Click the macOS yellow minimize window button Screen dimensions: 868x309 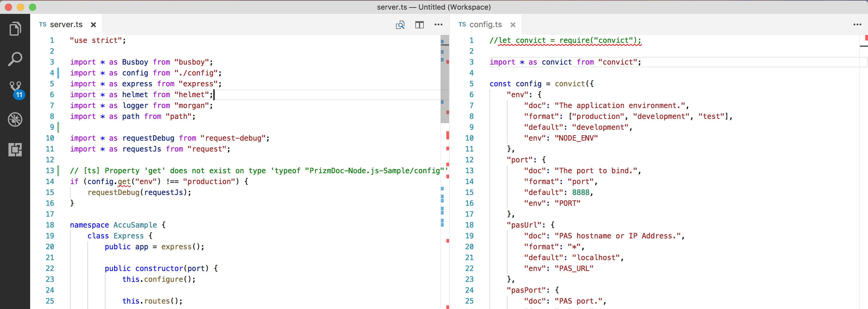click(x=20, y=7)
